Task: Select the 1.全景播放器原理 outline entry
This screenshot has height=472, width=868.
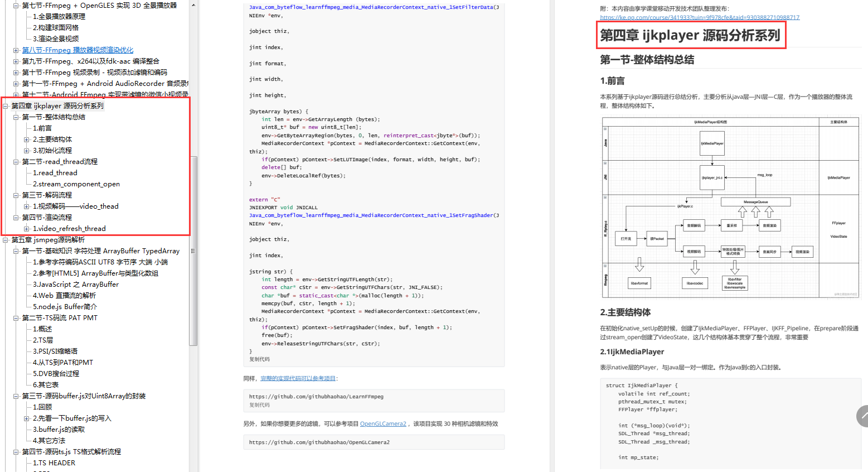Action: coord(59,17)
